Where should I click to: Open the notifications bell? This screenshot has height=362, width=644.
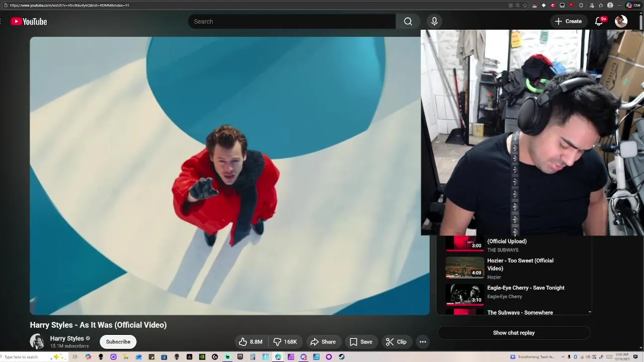[599, 22]
